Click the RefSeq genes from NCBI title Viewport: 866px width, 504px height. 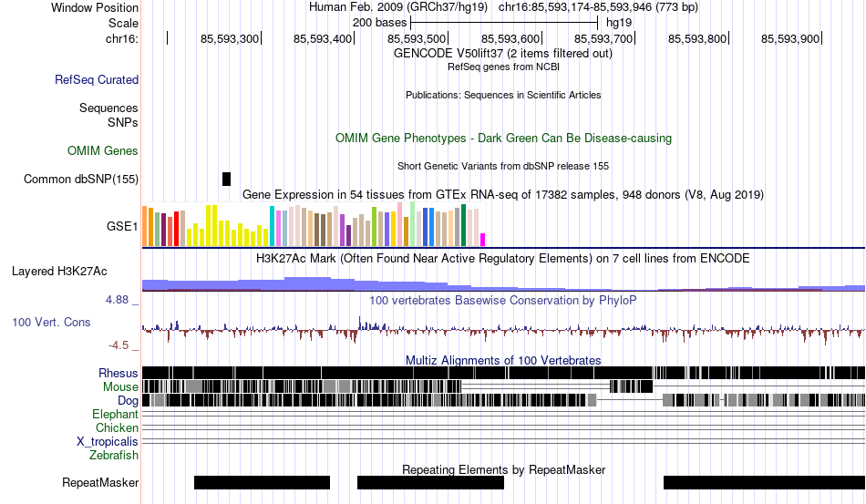coord(504,67)
